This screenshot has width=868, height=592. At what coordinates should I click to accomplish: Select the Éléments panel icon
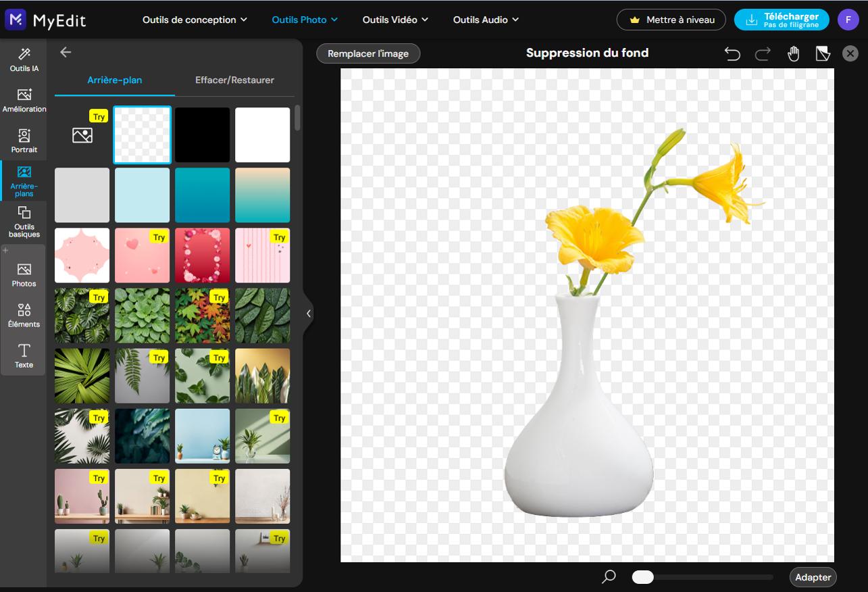(x=24, y=314)
